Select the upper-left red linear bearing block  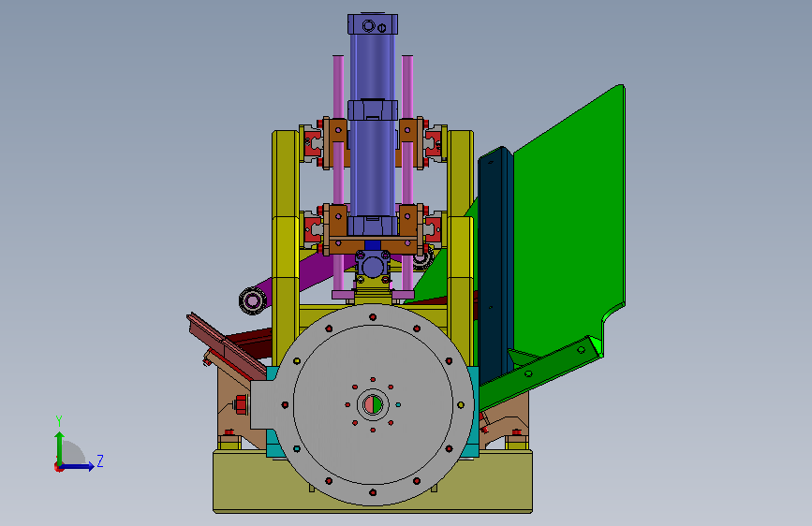coord(313,142)
